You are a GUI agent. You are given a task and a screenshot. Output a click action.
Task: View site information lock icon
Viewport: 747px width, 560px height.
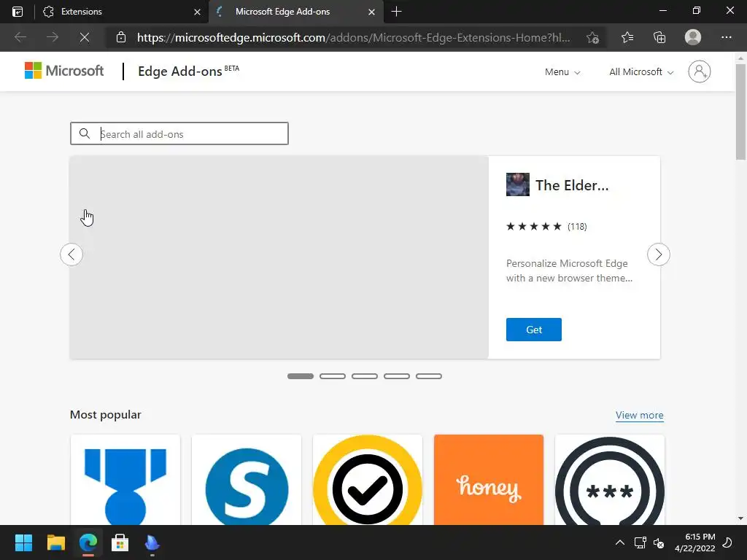(x=121, y=37)
